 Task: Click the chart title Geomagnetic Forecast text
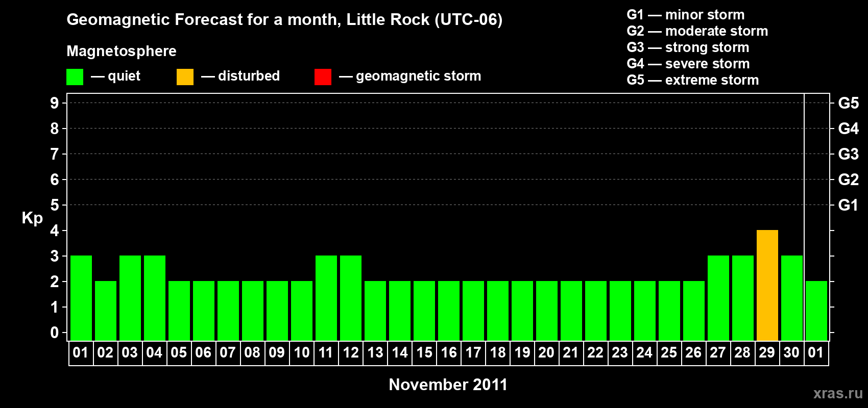point(284,19)
